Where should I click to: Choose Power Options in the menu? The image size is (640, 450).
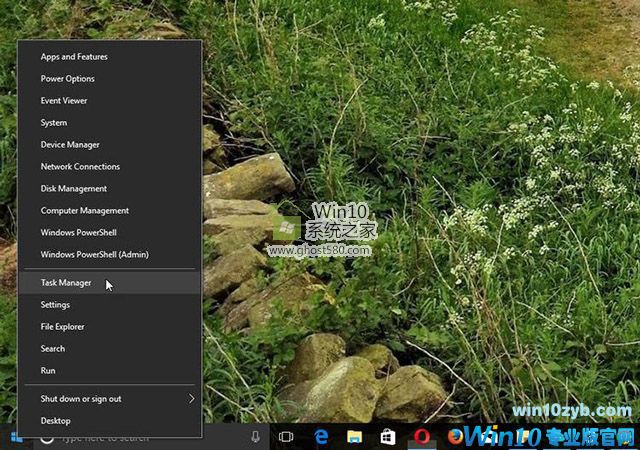point(67,79)
